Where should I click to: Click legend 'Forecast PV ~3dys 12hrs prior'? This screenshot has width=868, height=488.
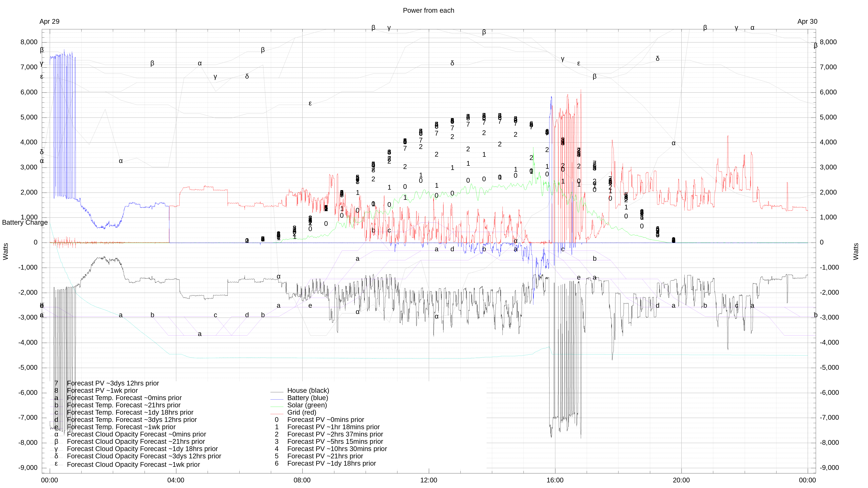pos(113,383)
